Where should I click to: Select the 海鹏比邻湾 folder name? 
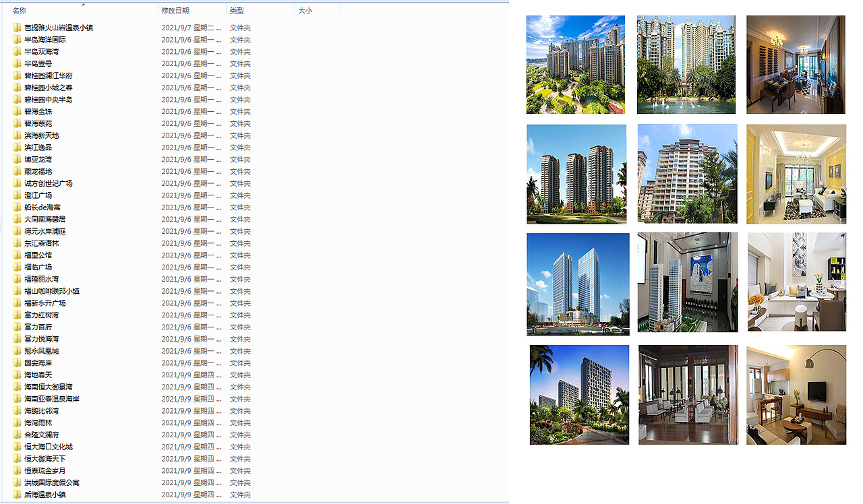coord(42,410)
